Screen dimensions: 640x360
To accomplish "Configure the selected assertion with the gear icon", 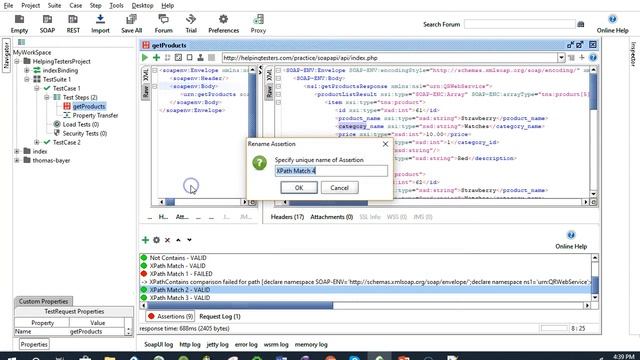I will click(156, 240).
